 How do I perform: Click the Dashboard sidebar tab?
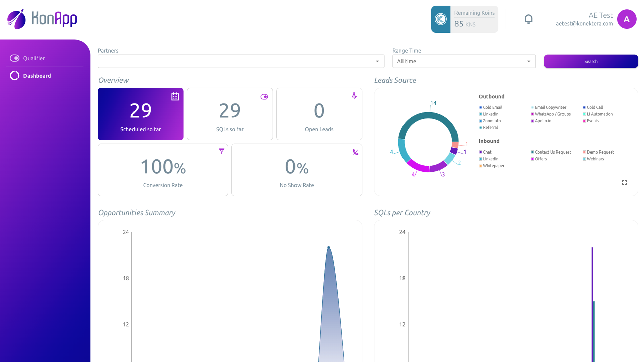(37, 75)
